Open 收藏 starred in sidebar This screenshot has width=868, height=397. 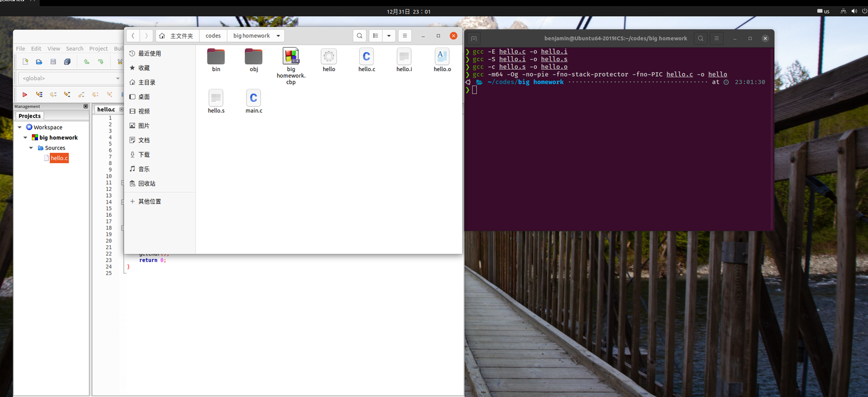click(x=160, y=68)
